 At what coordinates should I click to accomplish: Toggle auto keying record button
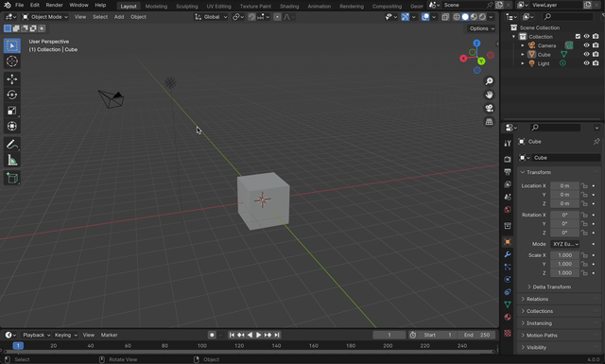(x=212, y=335)
